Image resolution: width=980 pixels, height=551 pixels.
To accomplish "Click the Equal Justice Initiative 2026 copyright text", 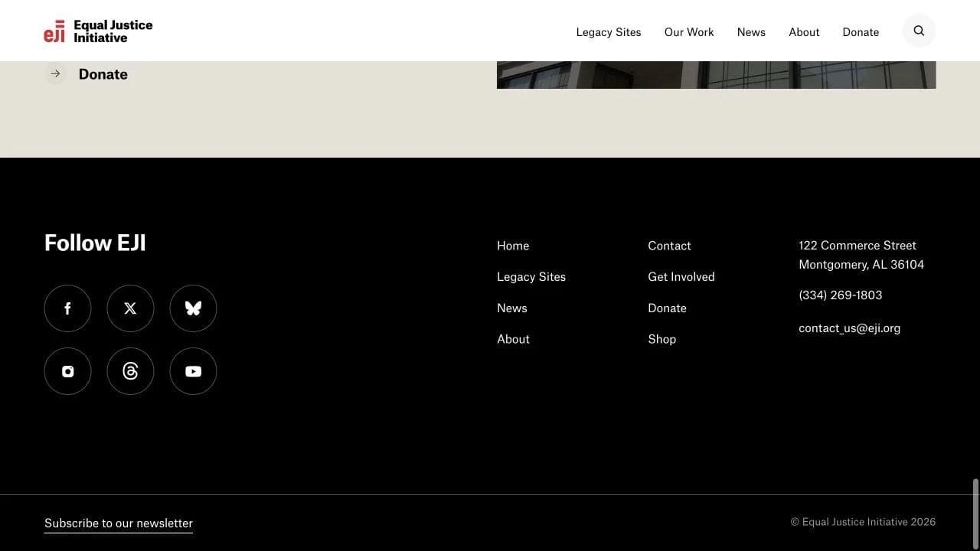I will click(x=863, y=522).
